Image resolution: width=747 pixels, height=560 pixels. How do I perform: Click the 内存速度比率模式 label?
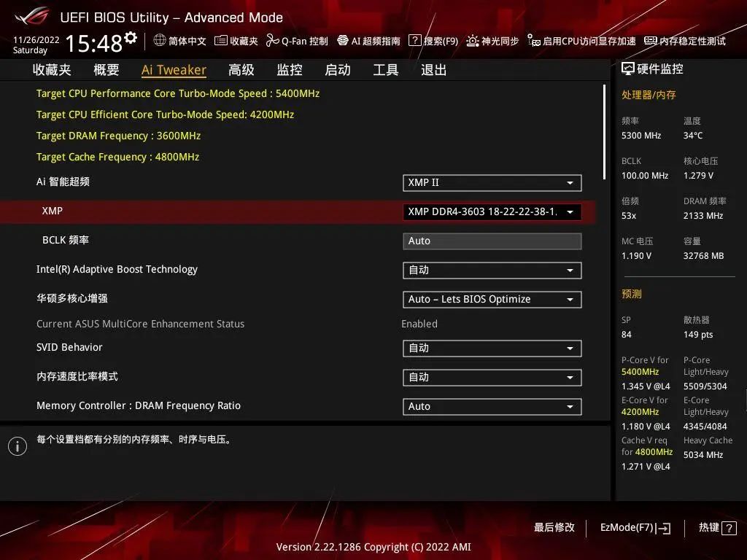click(77, 377)
